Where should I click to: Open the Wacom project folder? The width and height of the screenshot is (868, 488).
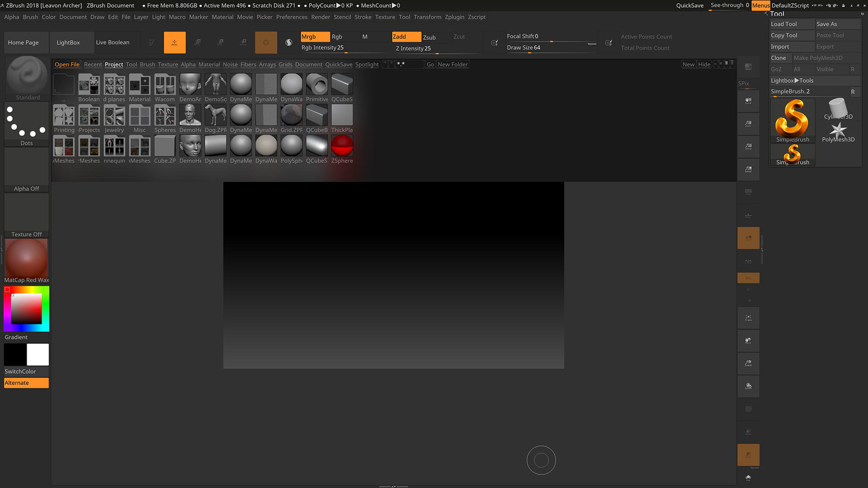coord(165,89)
